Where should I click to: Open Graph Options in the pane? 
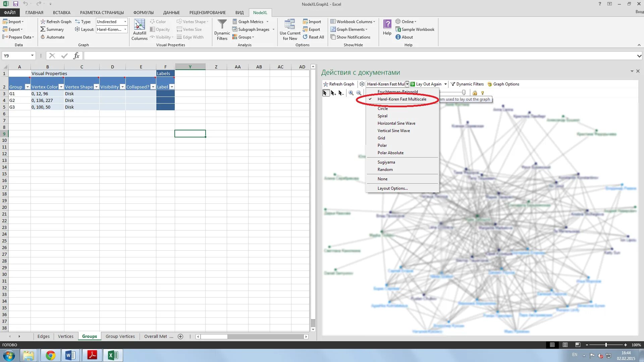point(503,84)
